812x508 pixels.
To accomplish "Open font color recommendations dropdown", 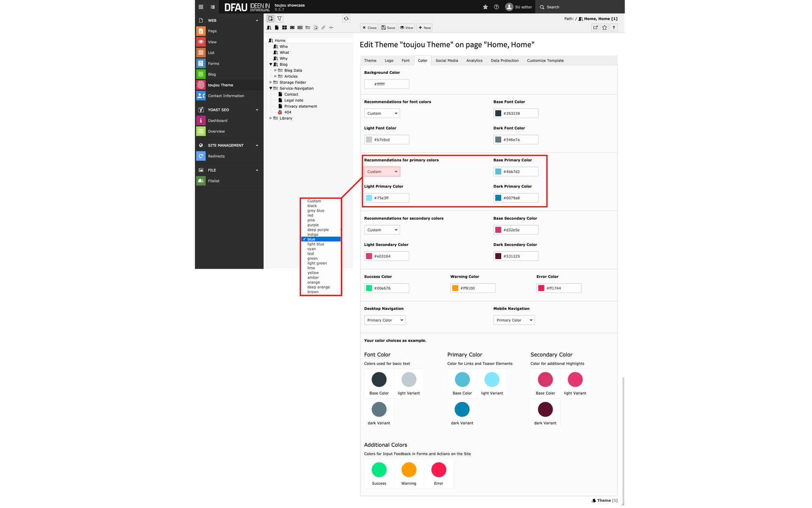I will pos(382,113).
